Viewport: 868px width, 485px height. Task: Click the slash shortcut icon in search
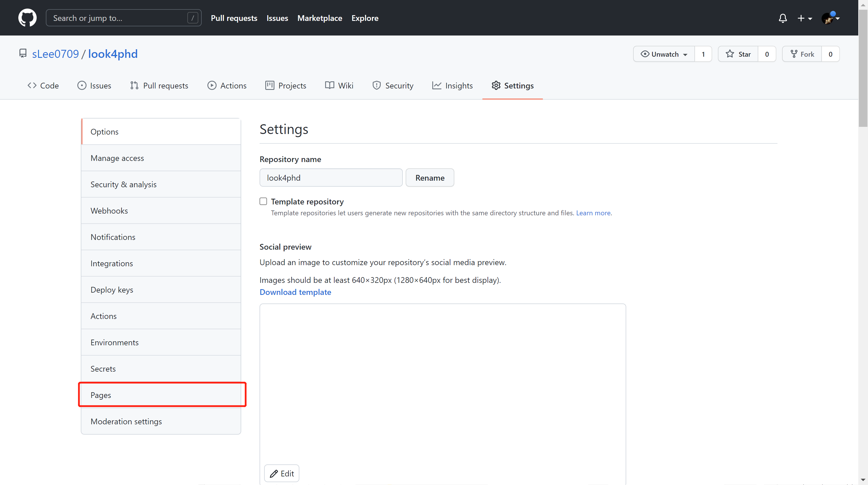click(193, 18)
